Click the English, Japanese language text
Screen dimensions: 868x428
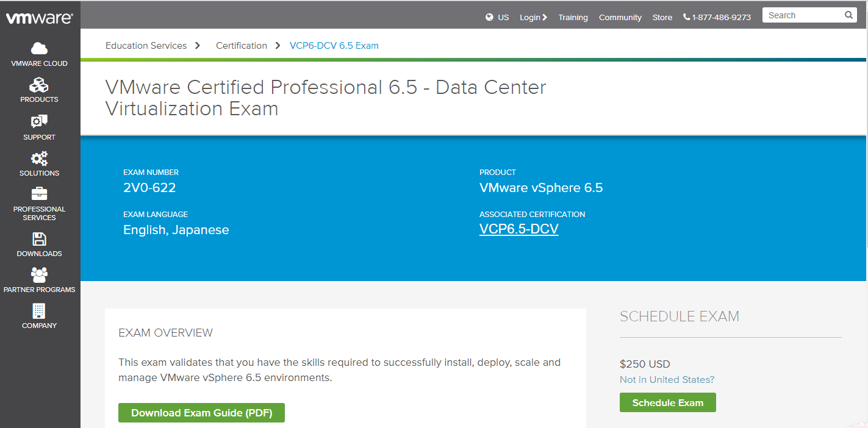point(176,230)
